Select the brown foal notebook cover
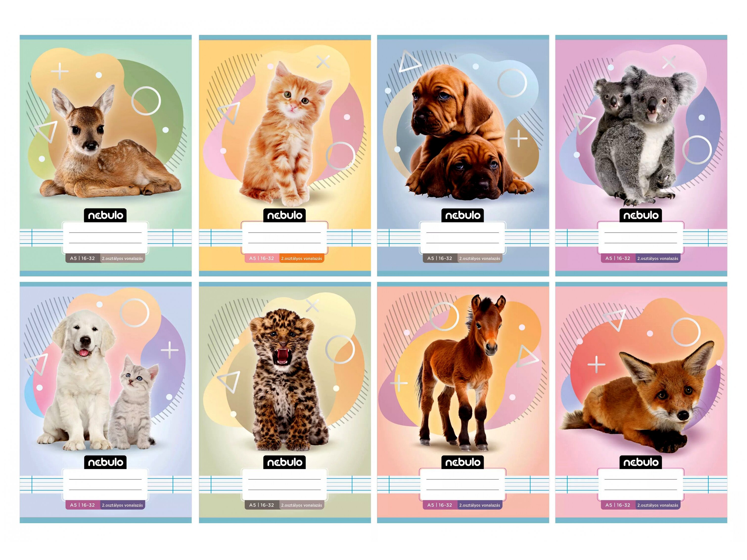Screen dimensions: 747x560 (463, 402)
